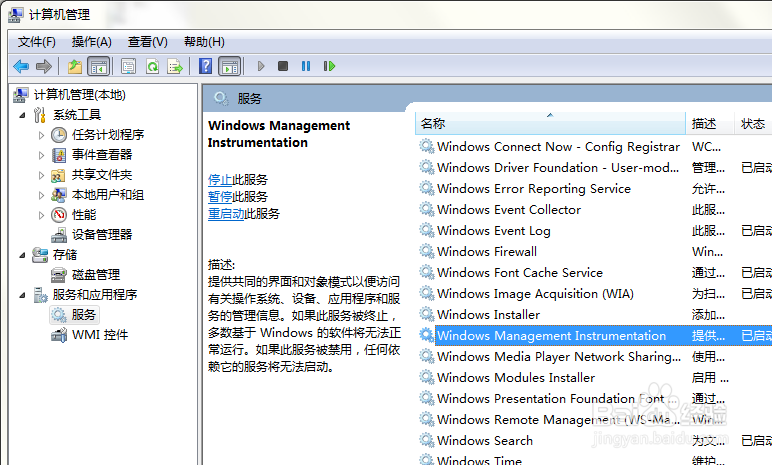The height and width of the screenshot is (465, 772).
Task: Open the 操作(A) menu
Action: [x=92, y=42]
